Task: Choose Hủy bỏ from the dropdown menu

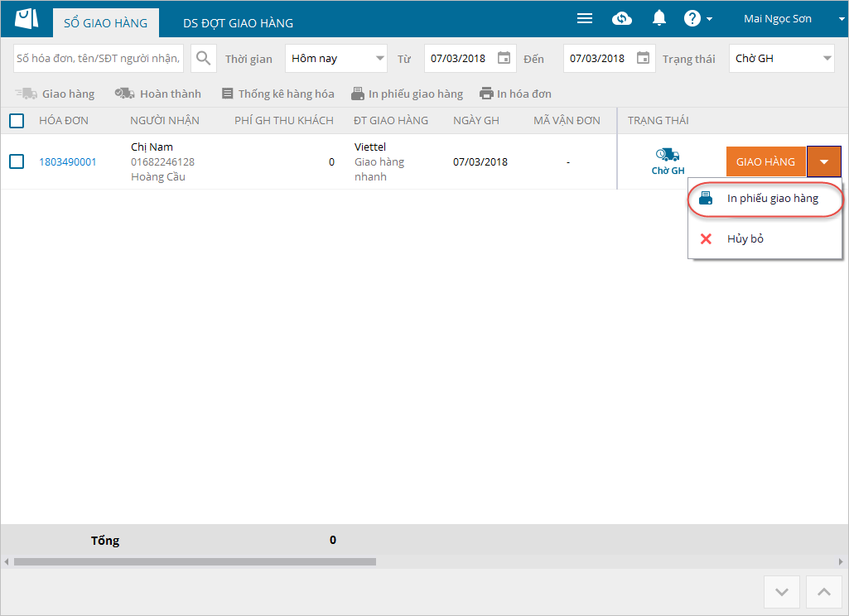Action: coord(745,238)
